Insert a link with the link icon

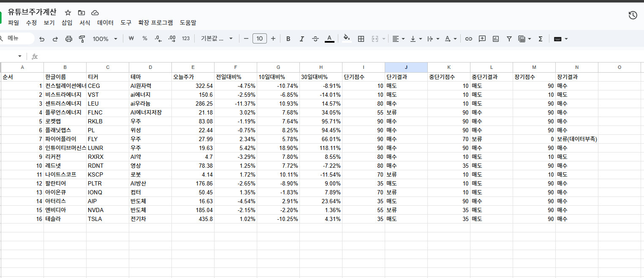click(468, 39)
